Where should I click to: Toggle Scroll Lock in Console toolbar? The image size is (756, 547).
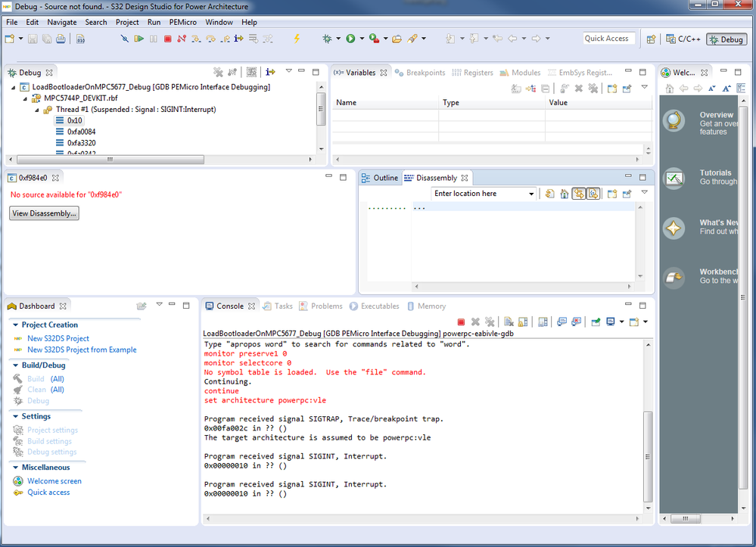523,322
